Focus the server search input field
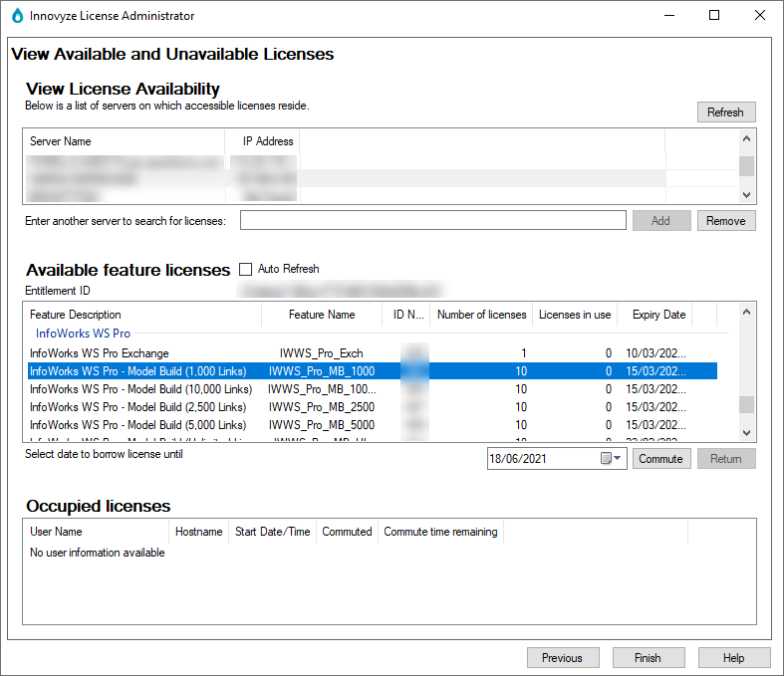The width and height of the screenshot is (784, 676). tap(433, 220)
